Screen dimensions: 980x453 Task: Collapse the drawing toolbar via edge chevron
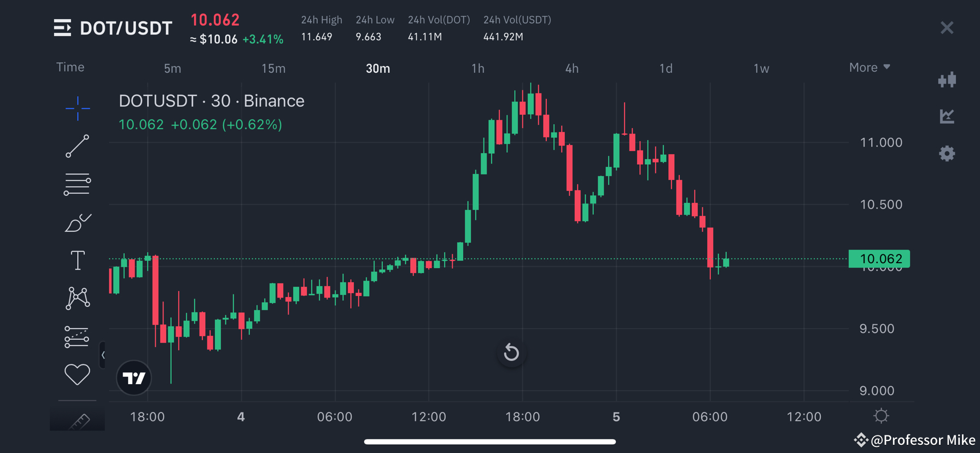[x=102, y=355]
